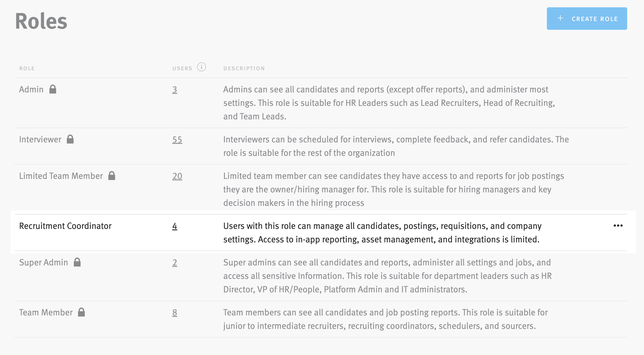
Task: Click the lock icon beside Interviewer
Action: 70,139
